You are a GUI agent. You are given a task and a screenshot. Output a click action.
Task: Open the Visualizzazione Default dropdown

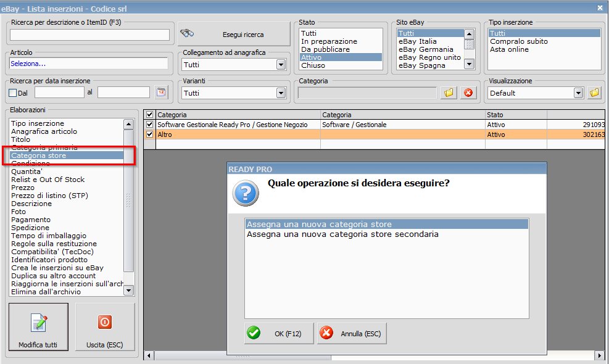pos(578,93)
